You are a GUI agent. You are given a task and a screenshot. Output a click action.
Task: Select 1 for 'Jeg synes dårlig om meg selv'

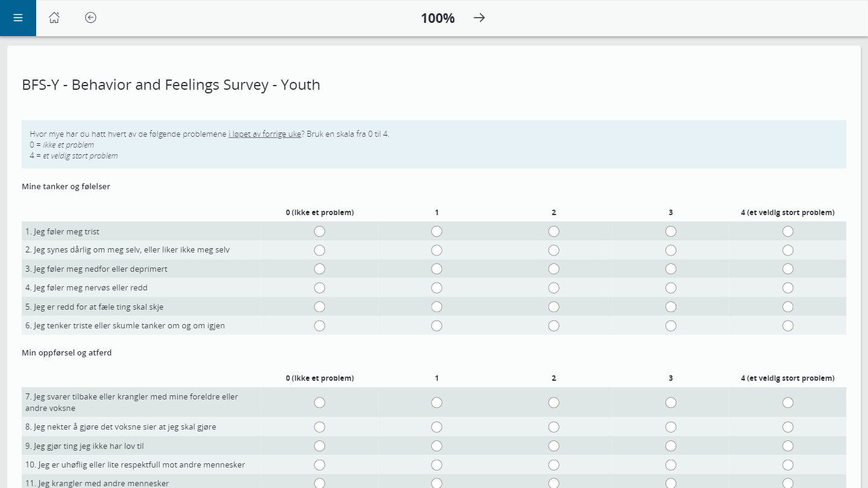pyautogui.click(x=436, y=249)
